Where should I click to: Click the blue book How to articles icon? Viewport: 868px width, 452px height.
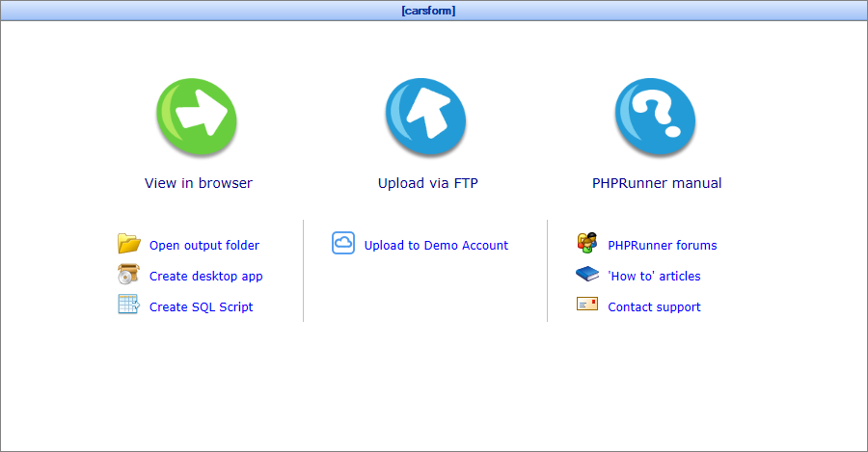coord(587,274)
